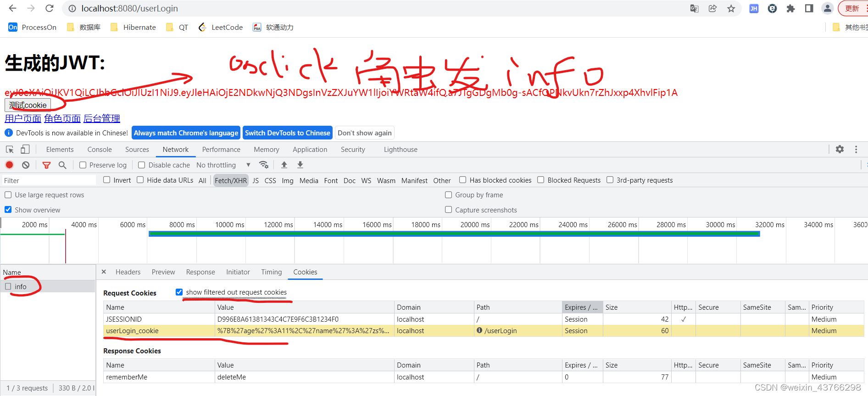Click the browser forward arrow
The height and width of the screenshot is (396, 868).
(31, 8)
